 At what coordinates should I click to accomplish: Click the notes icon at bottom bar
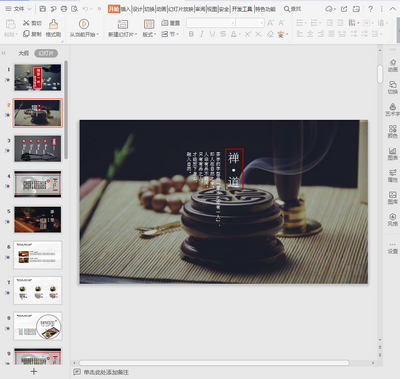tap(77, 372)
